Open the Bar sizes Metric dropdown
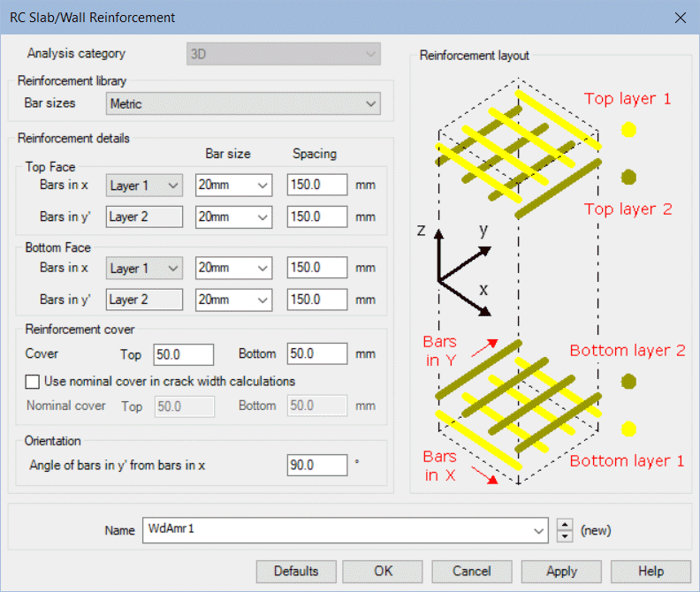The width and height of the screenshot is (700, 592). (244, 104)
